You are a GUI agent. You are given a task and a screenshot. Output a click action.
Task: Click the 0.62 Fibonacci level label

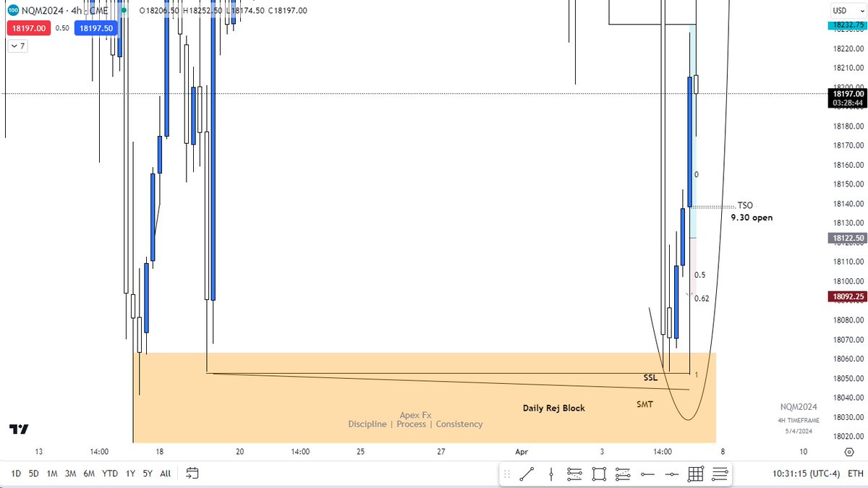coord(702,299)
